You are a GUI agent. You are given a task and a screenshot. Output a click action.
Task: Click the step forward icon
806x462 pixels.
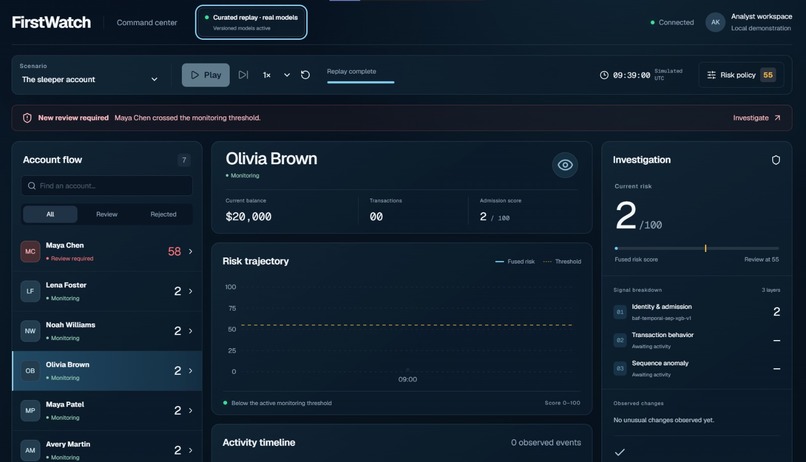coord(243,75)
